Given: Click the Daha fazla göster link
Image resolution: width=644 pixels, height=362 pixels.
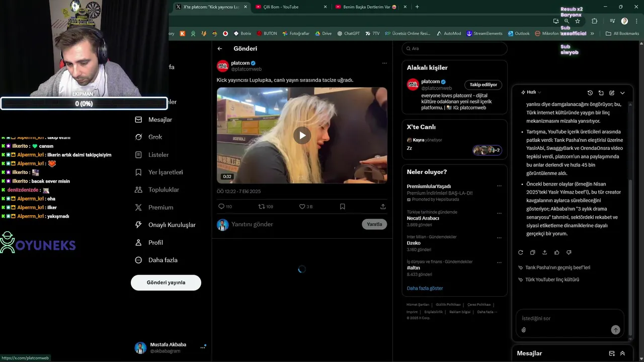Looking at the screenshot, I should pos(425,288).
